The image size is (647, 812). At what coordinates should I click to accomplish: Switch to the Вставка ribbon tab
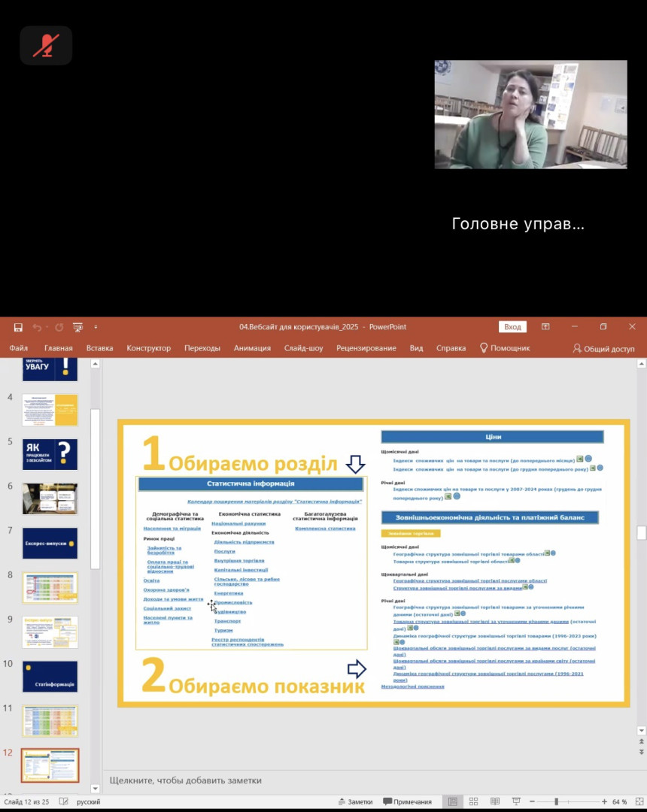99,348
